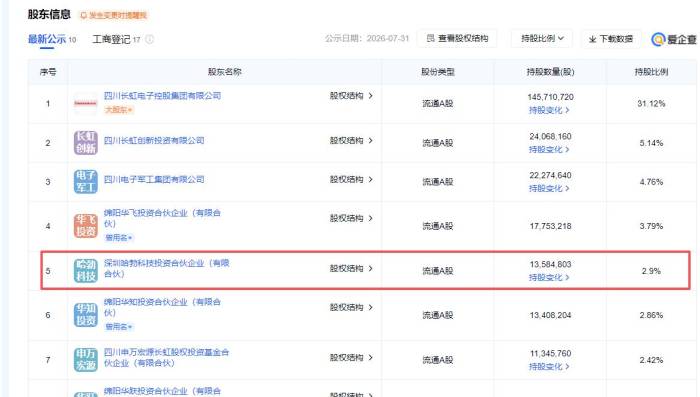The height and width of the screenshot is (397, 700).
Task: View 持股变化 under 22,274,640
Action: [549, 188]
